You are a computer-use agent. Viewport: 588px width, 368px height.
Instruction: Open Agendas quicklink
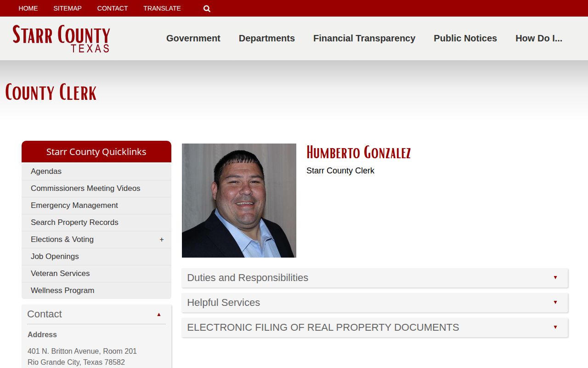click(96, 171)
